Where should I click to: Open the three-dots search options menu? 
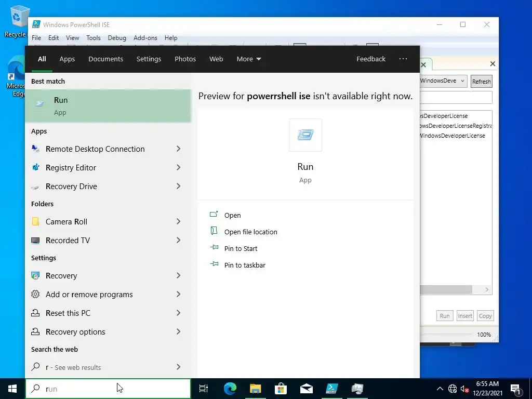coord(403,59)
